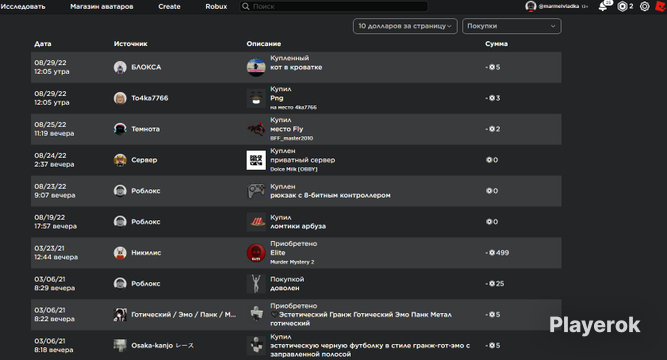Click приватный сервер description
The width and height of the screenshot is (667, 360).
click(x=302, y=160)
